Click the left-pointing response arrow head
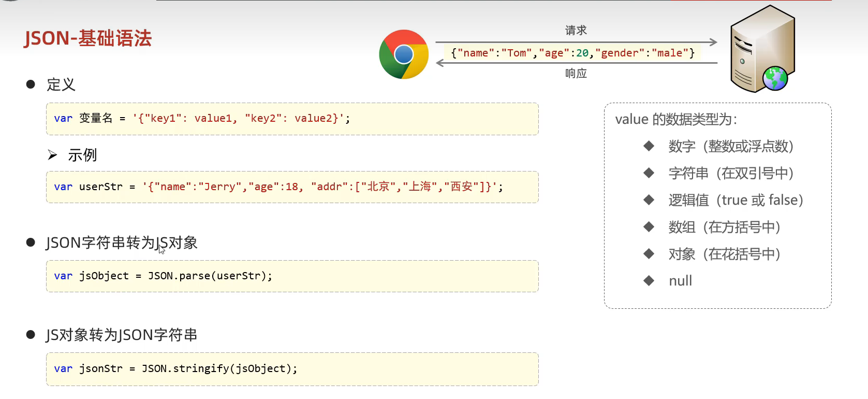Viewport: 868px width, 399px height. coord(440,63)
